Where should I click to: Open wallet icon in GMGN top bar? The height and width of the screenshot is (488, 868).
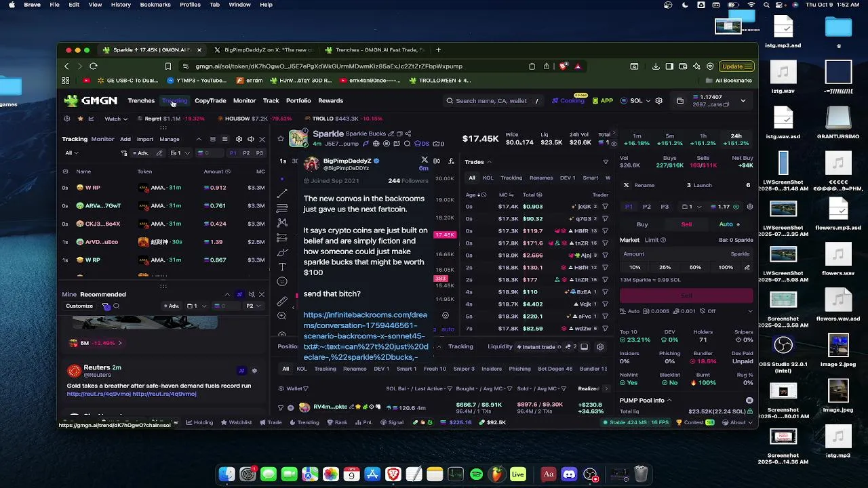pyautogui.click(x=680, y=101)
